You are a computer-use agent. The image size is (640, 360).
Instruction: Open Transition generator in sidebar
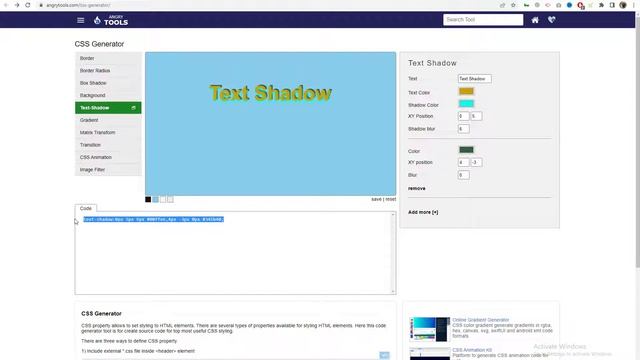(x=108, y=145)
